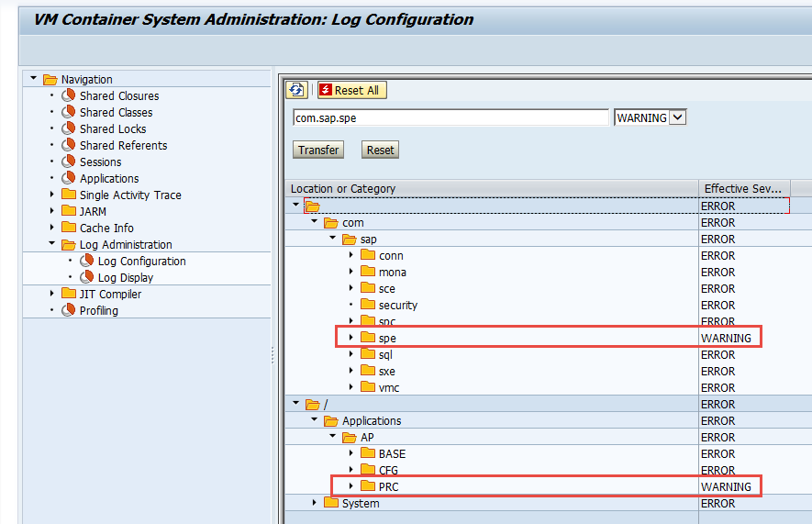Click the CFG folder icon

[x=368, y=469]
